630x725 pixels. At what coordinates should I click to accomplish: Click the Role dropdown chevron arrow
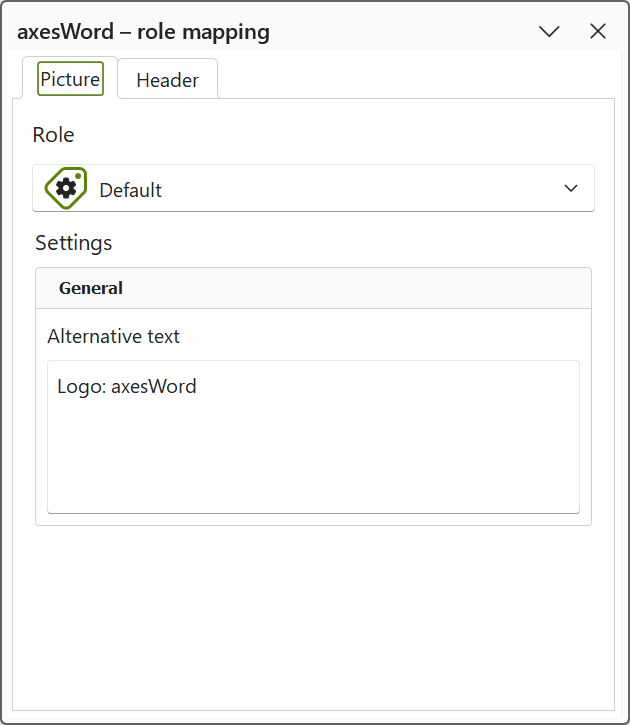(571, 188)
